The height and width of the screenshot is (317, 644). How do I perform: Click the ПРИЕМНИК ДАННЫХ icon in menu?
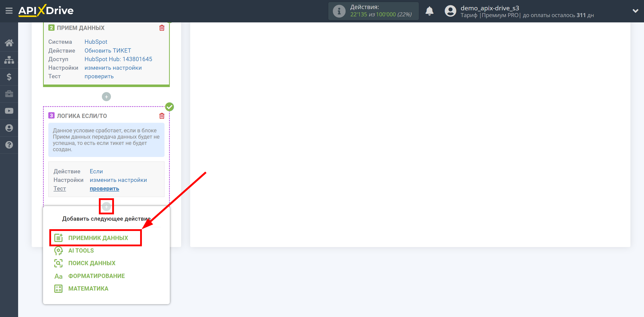coord(58,237)
